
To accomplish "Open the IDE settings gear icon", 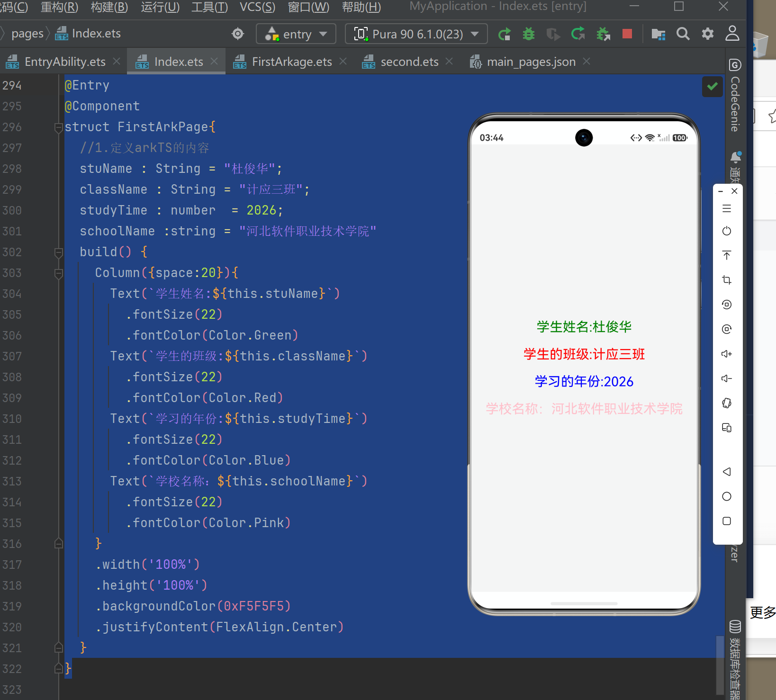I will pyautogui.click(x=708, y=34).
